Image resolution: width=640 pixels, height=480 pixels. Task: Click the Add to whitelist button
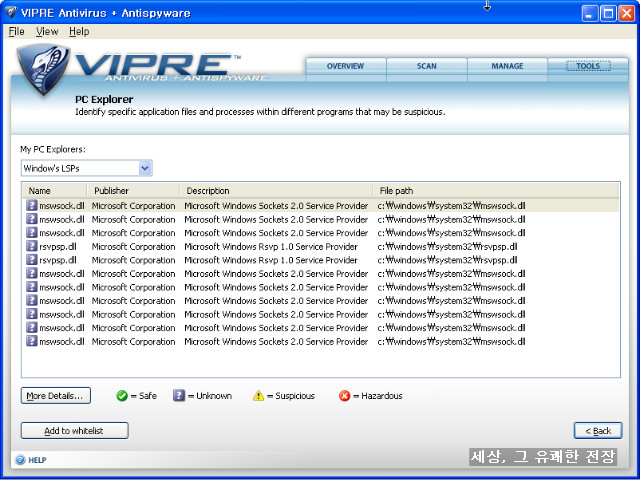click(75, 431)
